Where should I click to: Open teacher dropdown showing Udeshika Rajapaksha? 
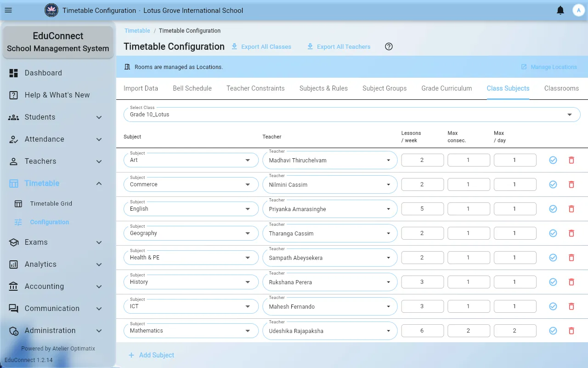330,331
